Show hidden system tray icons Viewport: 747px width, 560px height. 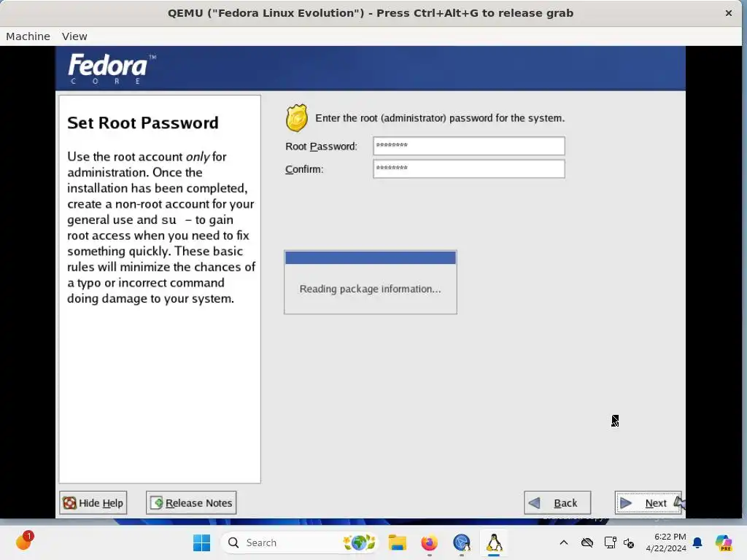[x=564, y=542]
